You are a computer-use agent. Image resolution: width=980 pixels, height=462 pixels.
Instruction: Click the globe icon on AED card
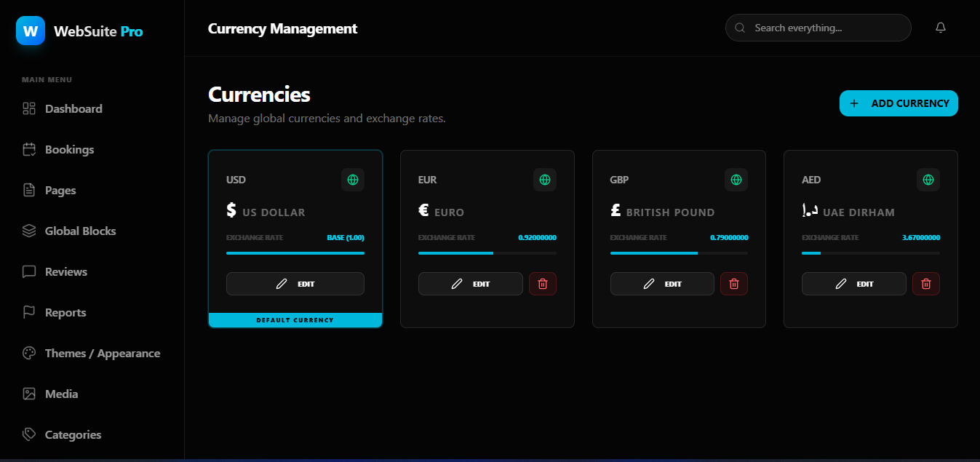pos(928,180)
